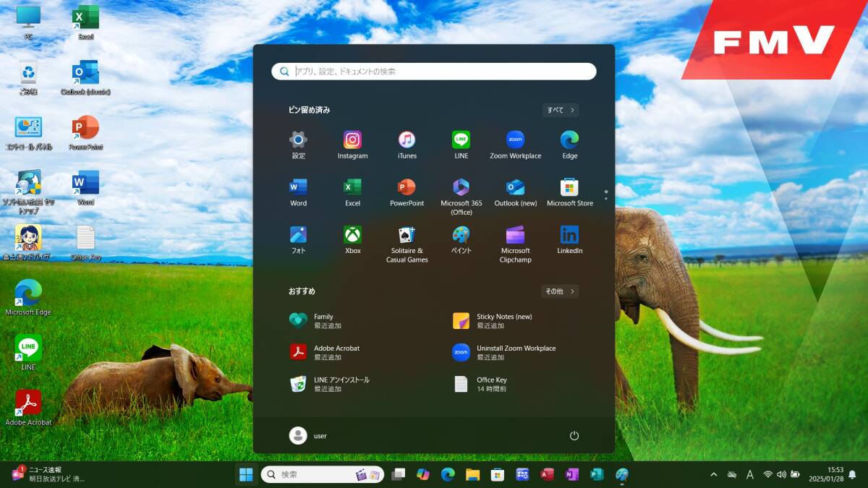Launch PowerPoint from Start menu pinned grid
The width and height of the screenshot is (868, 488).
tap(407, 192)
